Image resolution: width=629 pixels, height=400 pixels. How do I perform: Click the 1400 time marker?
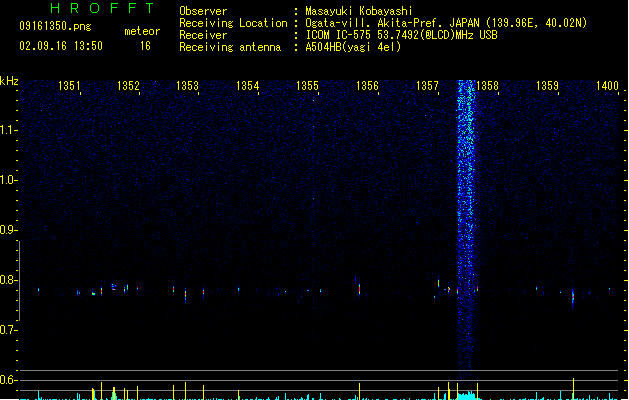(x=607, y=86)
